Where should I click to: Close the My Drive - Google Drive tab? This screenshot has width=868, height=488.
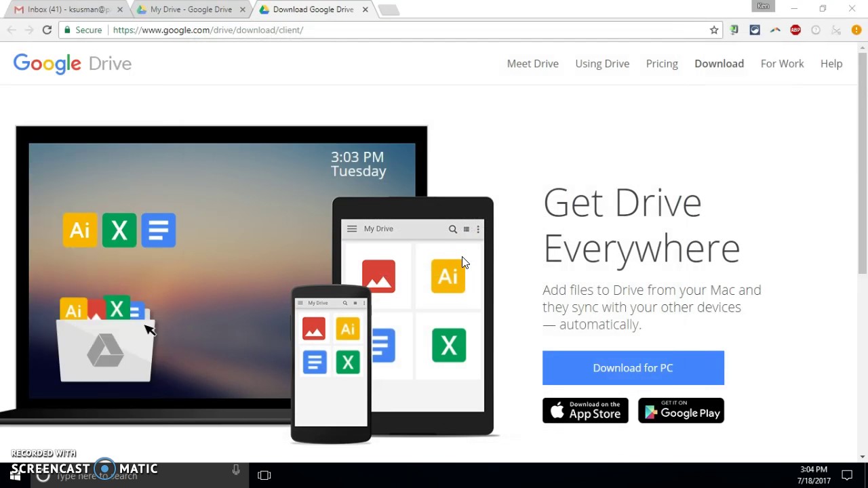pyautogui.click(x=242, y=9)
